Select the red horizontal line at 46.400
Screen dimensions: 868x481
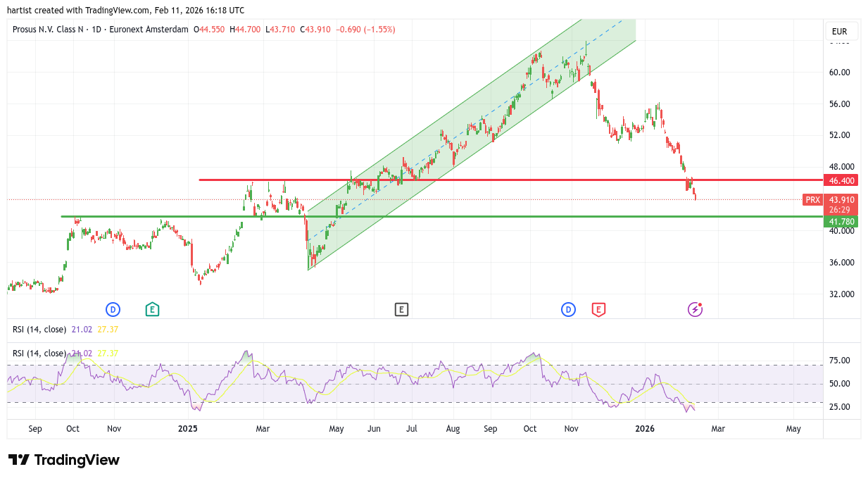click(493, 180)
